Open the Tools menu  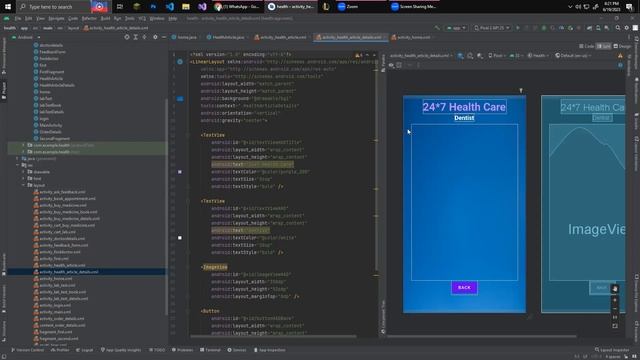(x=130, y=18)
